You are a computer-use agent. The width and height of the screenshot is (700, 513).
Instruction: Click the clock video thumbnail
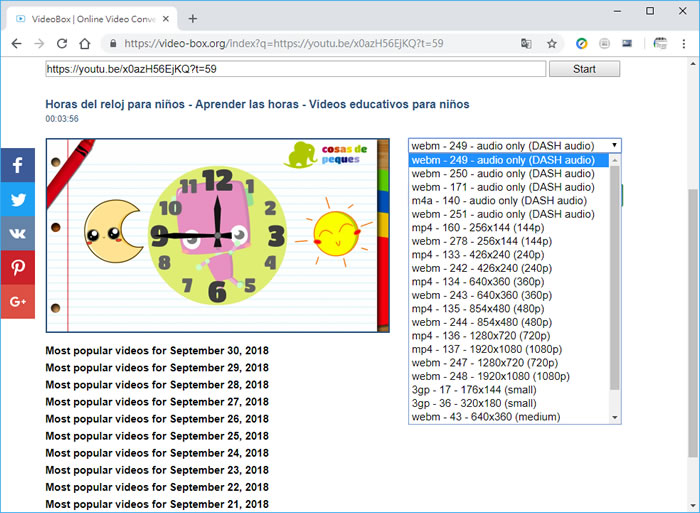pos(217,235)
